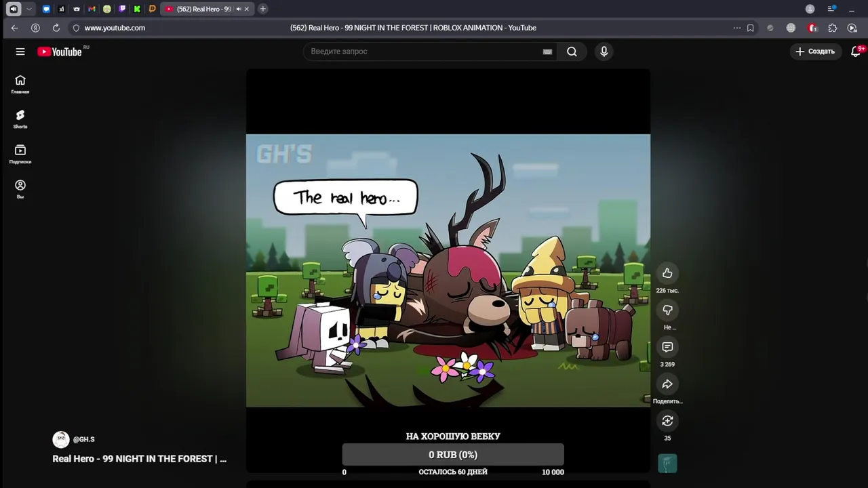Open the browser profile avatar
Screen dimensions: 868x488
tap(810, 9)
